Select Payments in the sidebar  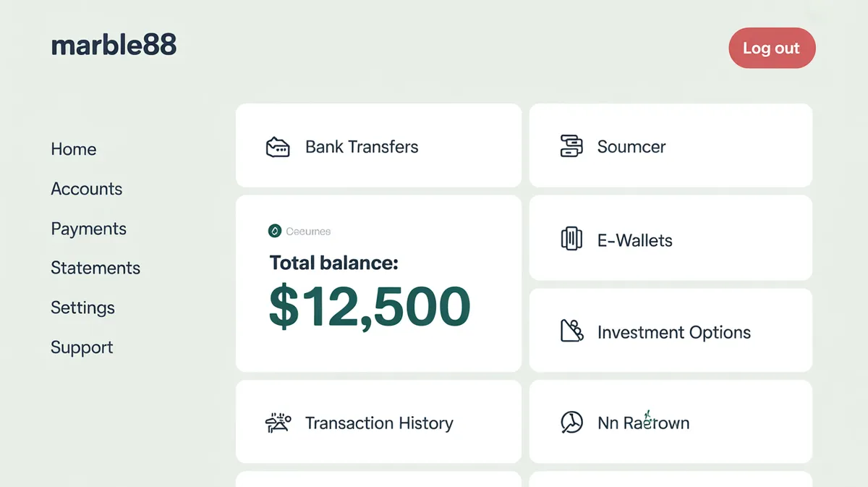click(x=88, y=229)
